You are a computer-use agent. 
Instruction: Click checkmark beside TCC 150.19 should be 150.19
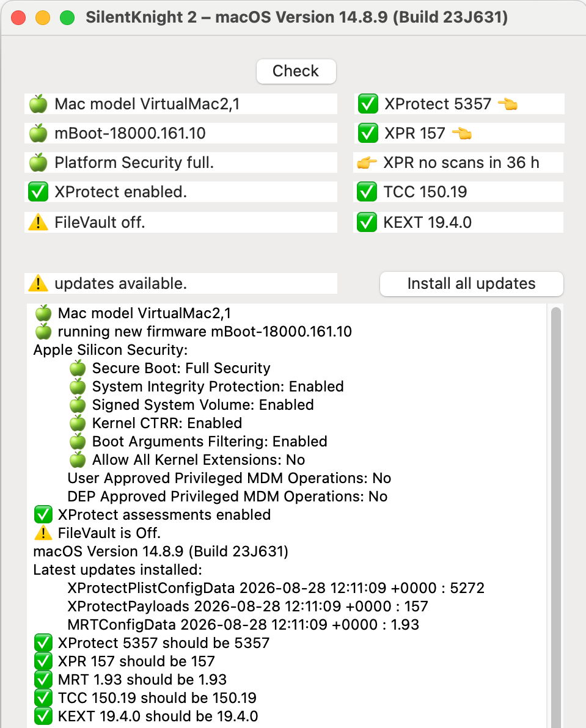43,698
